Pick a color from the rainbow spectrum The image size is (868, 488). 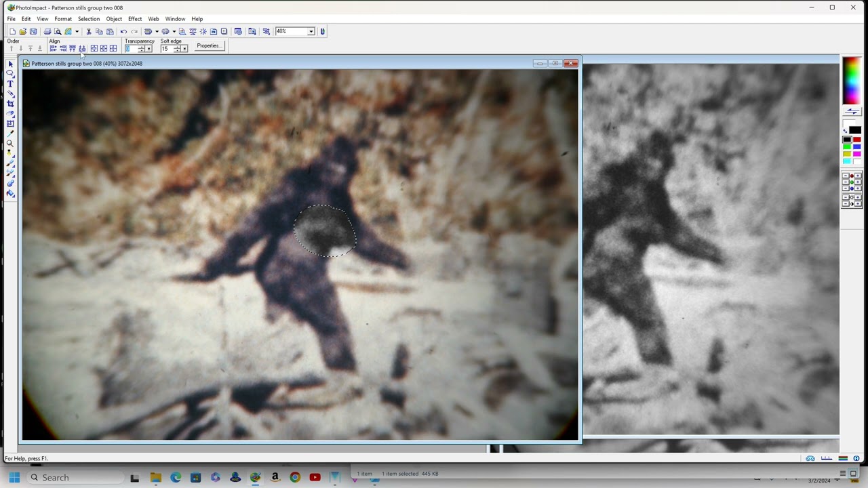[x=852, y=81]
